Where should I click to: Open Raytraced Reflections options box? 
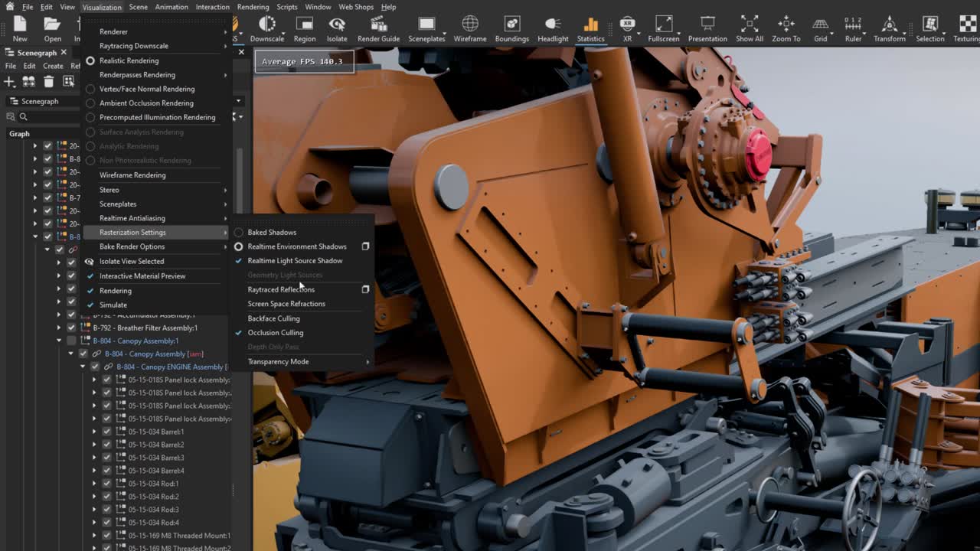365,289
